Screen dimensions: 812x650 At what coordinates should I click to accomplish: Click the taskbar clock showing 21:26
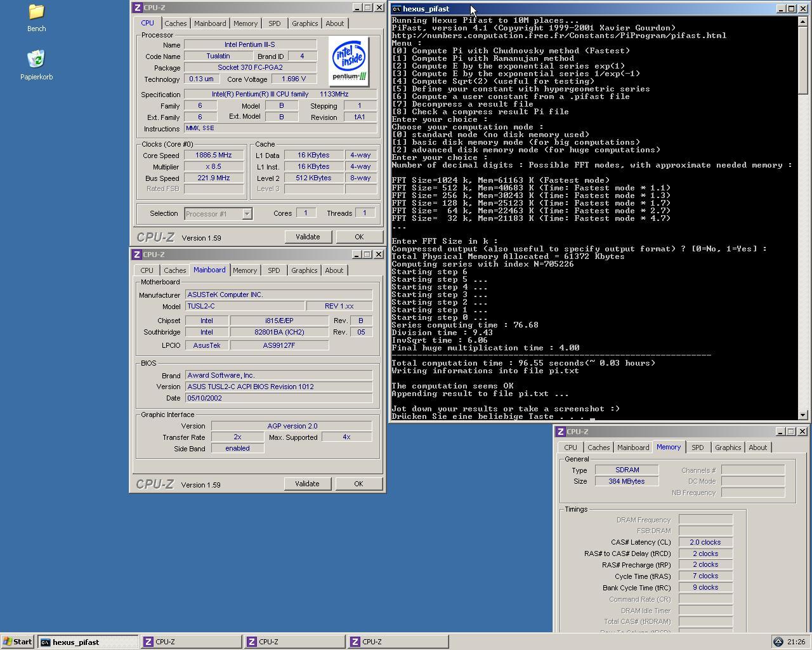[796, 642]
